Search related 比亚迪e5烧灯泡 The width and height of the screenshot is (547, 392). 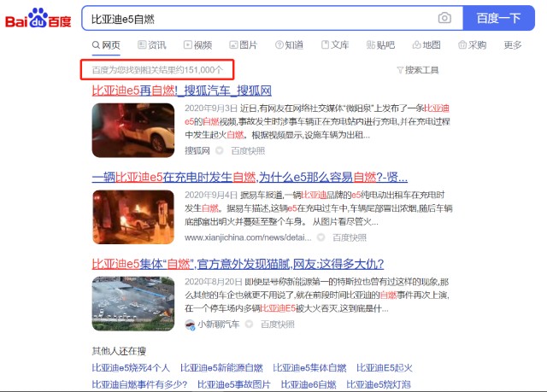pos(379,384)
